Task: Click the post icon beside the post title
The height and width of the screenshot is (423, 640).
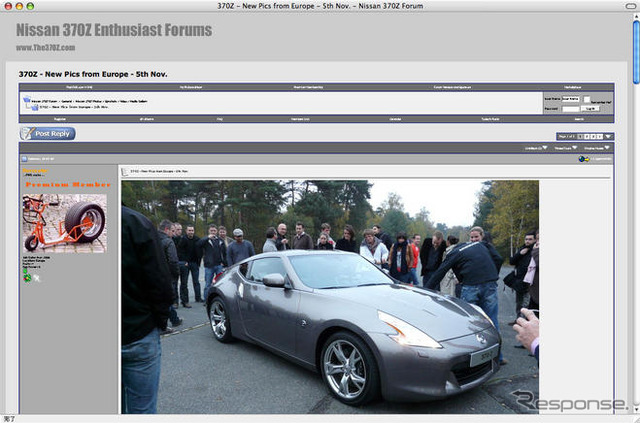Action: point(125,171)
